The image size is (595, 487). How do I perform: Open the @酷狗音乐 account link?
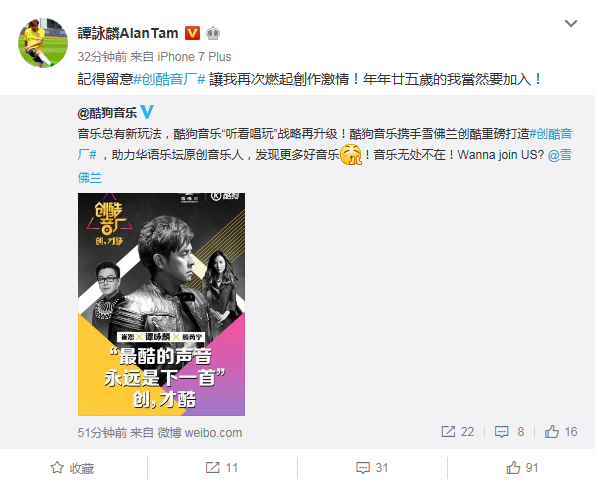coord(107,113)
